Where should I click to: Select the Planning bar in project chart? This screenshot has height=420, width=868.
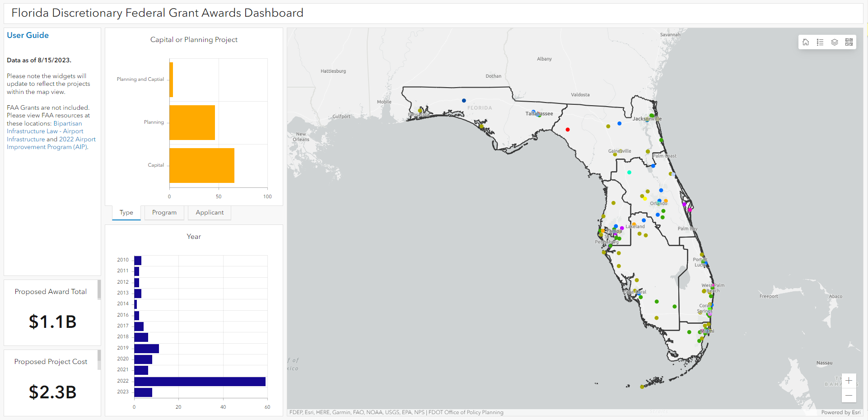(x=192, y=122)
